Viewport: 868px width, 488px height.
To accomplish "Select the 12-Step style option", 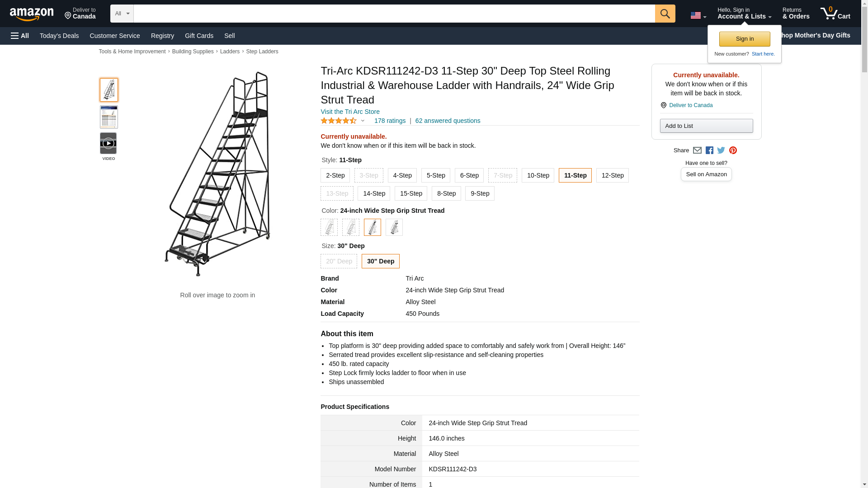I will point(612,175).
